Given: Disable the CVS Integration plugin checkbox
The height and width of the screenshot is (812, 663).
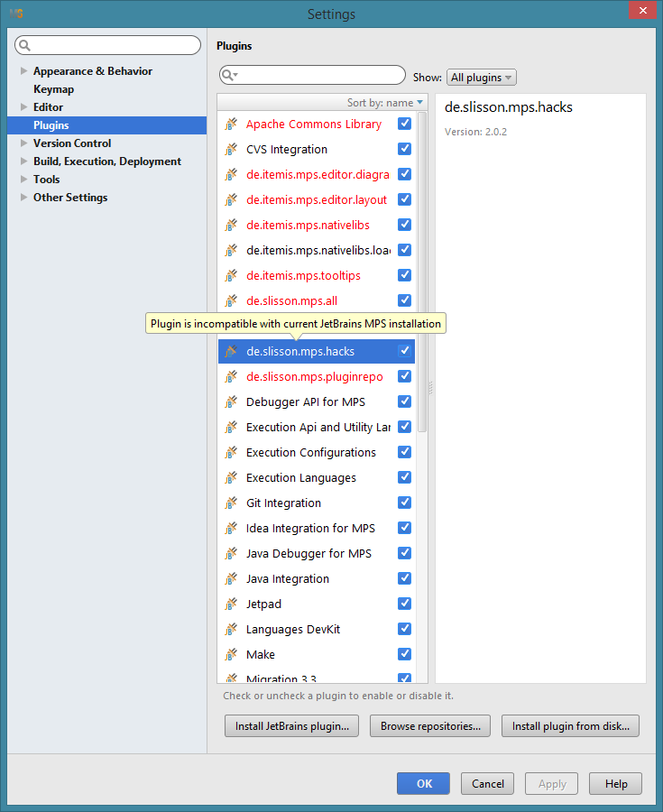Looking at the screenshot, I should click(404, 149).
